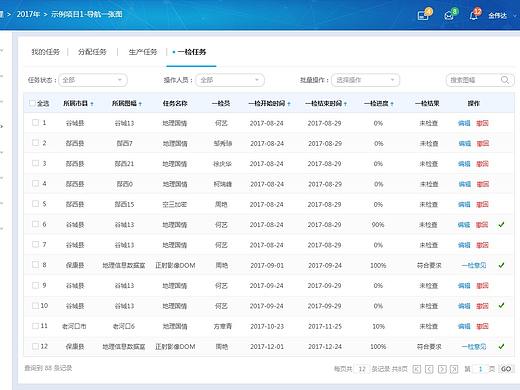Click the green checkmark in row 8

coord(501,265)
